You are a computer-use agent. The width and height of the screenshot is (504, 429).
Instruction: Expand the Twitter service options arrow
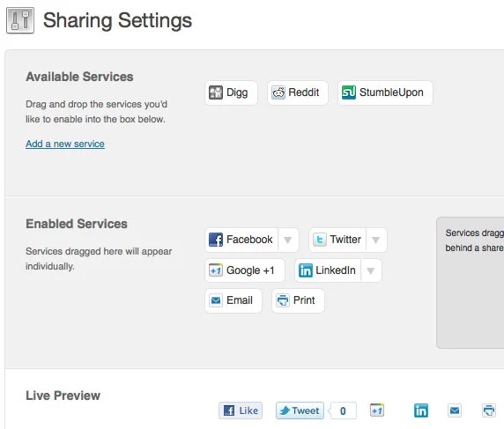375,240
